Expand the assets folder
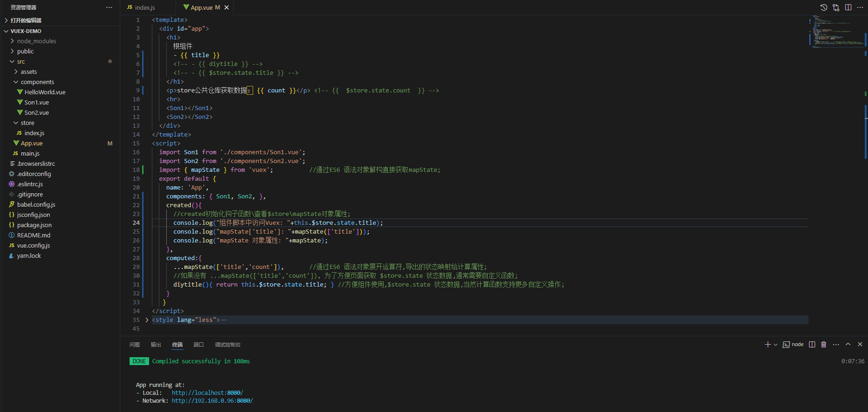The image size is (868, 412). tap(60, 72)
